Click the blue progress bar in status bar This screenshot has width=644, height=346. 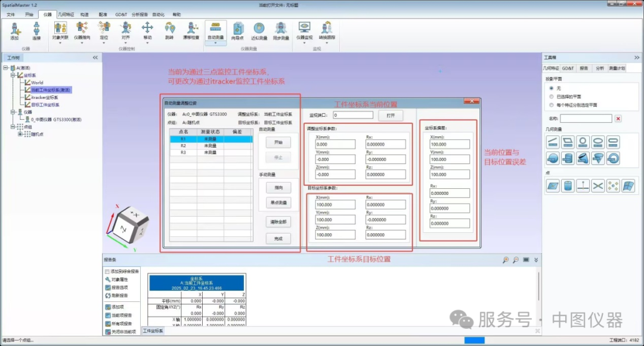[x=475, y=340]
